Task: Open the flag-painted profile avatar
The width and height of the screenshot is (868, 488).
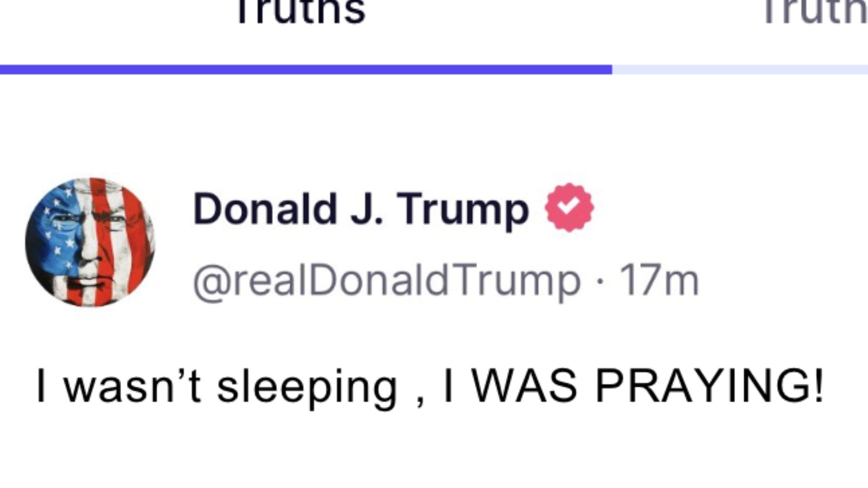Action: coord(90,242)
